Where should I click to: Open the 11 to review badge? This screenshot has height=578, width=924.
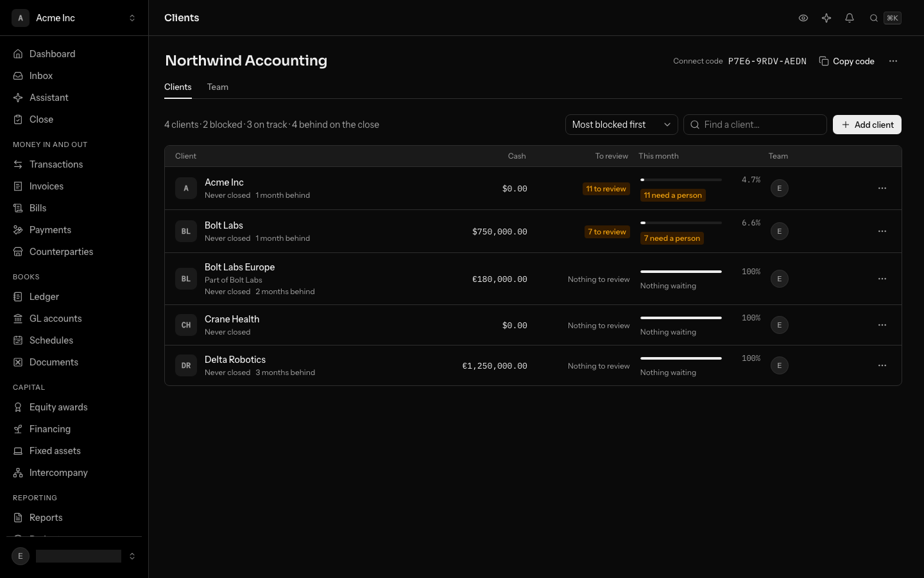coord(606,189)
